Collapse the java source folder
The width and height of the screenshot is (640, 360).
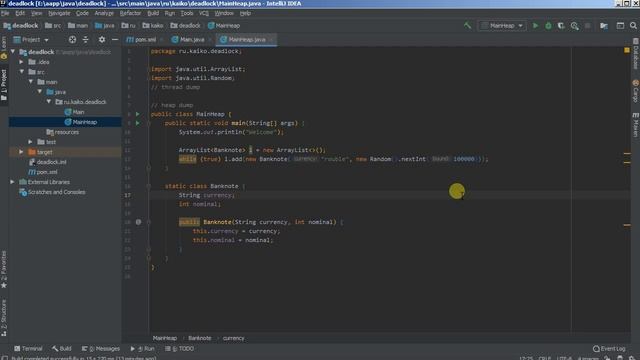pyautogui.click(x=40, y=92)
